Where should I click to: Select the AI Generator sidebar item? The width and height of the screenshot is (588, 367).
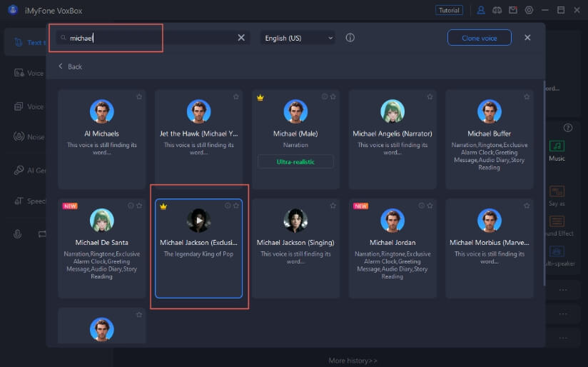(x=29, y=171)
